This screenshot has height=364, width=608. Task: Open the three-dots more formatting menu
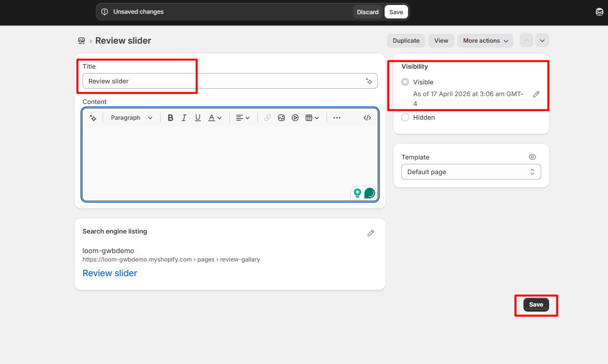coord(337,118)
